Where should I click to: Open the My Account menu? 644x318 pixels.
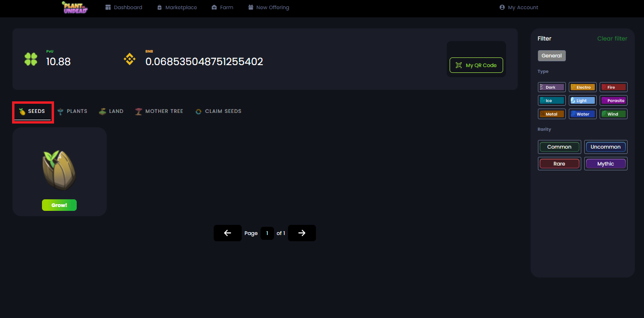(x=519, y=8)
